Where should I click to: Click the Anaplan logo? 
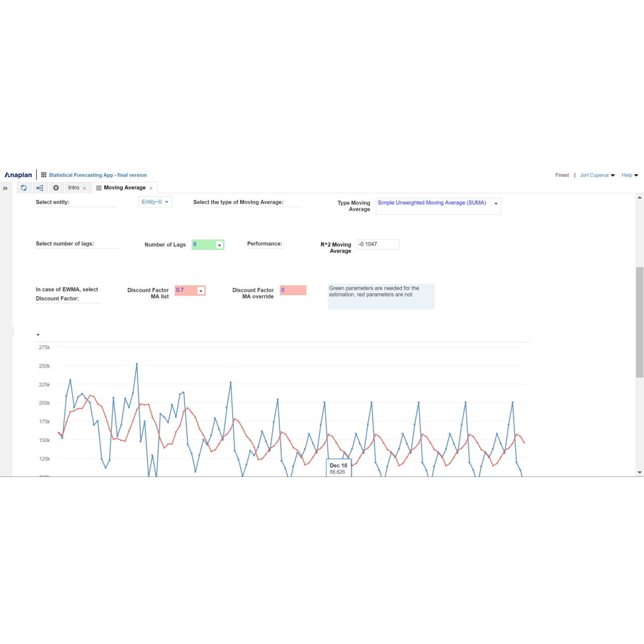[18, 175]
